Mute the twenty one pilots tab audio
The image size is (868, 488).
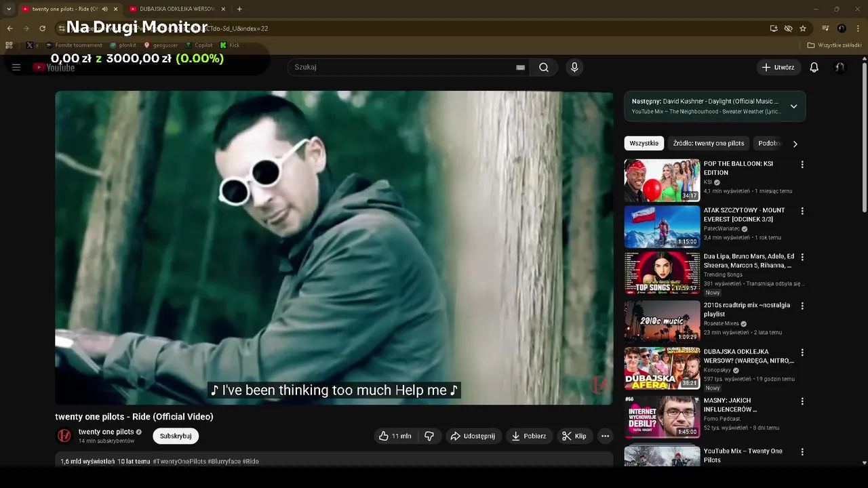click(x=104, y=9)
